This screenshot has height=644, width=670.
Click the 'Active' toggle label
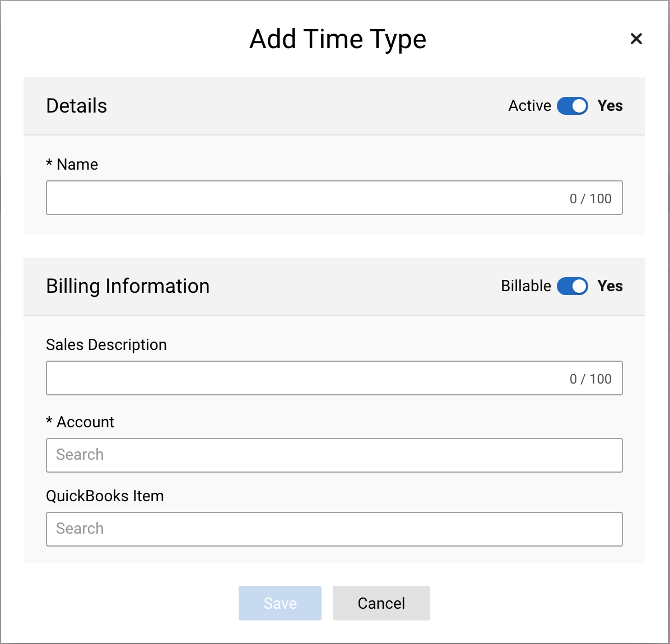[529, 106]
